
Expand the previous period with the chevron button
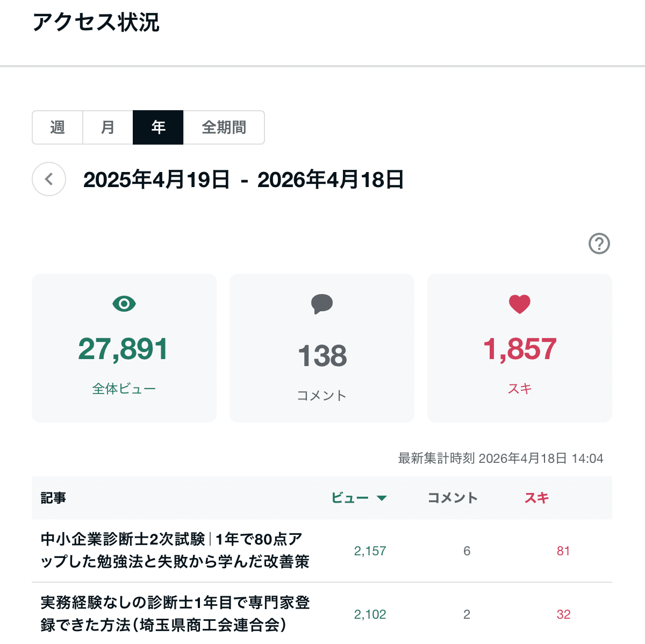[49, 179]
